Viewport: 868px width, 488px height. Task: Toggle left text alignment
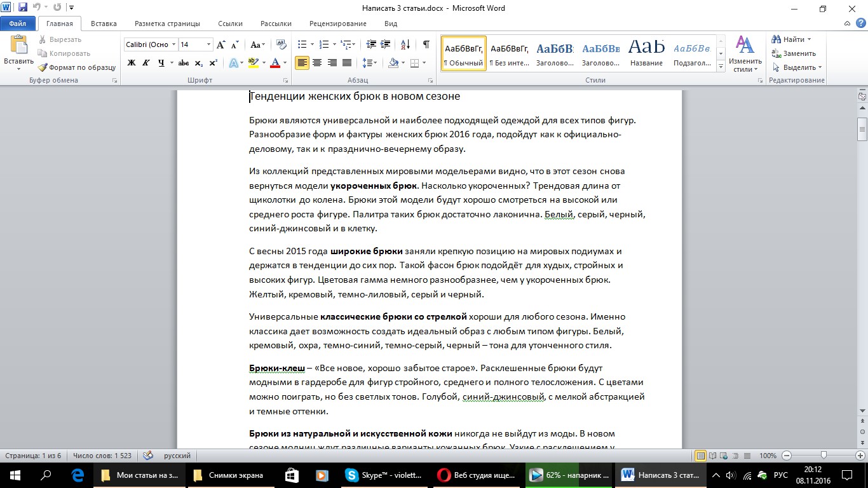coord(302,63)
